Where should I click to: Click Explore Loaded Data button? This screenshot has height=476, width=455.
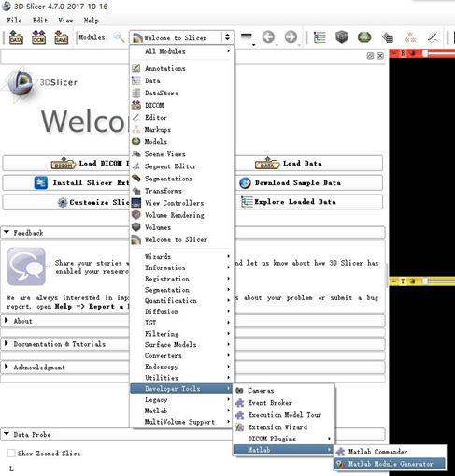(x=308, y=202)
